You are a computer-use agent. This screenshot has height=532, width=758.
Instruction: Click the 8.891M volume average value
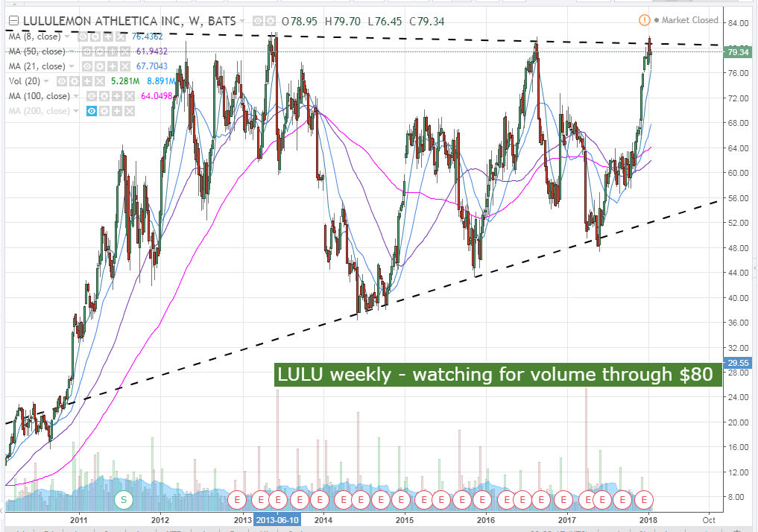click(162, 81)
